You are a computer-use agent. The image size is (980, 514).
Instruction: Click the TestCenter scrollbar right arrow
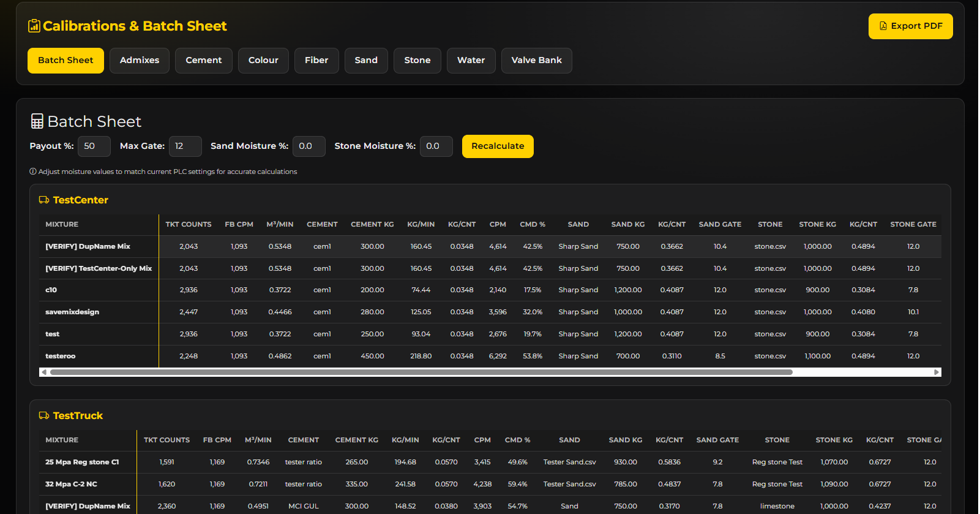click(937, 372)
